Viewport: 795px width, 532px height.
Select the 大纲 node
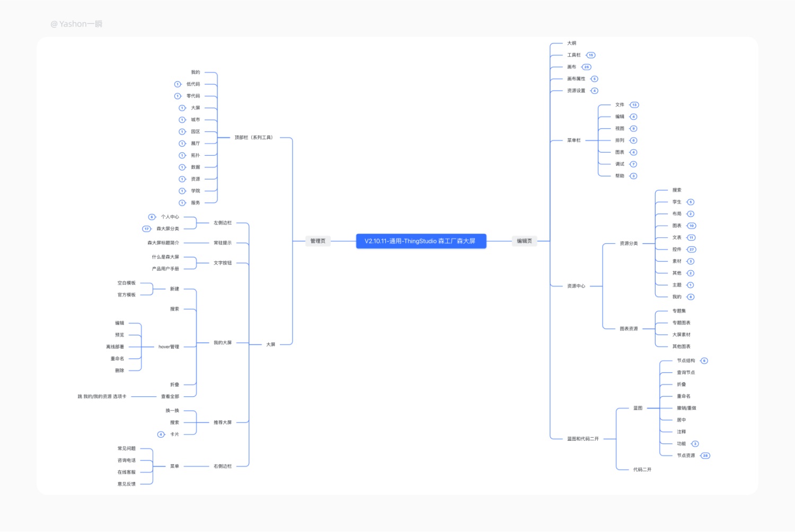(572, 43)
